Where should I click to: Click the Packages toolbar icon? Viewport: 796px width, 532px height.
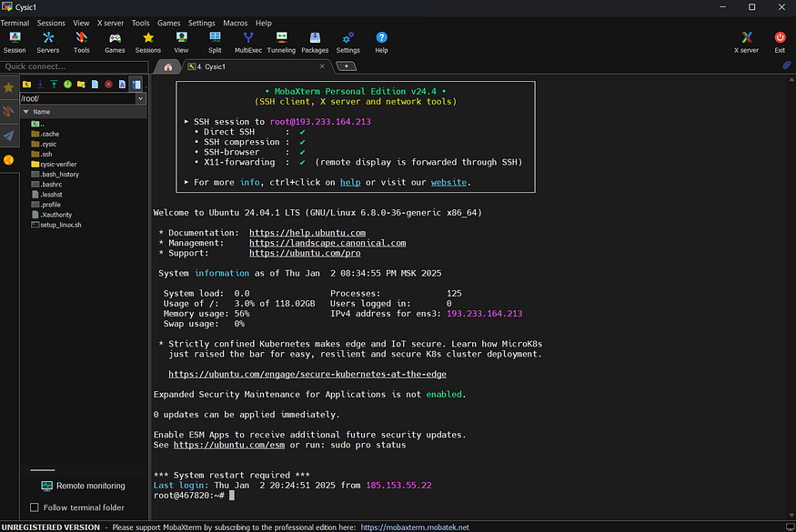(315, 42)
